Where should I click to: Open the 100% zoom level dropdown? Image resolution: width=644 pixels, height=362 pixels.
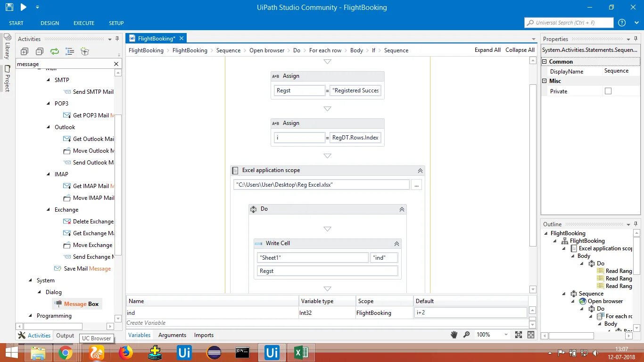pos(506,335)
